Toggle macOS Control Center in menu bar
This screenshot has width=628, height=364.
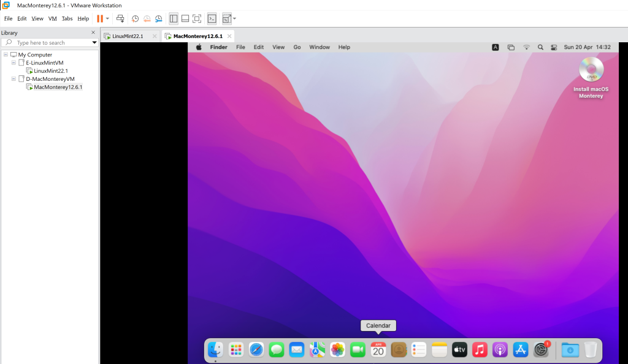pyautogui.click(x=554, y=47)
